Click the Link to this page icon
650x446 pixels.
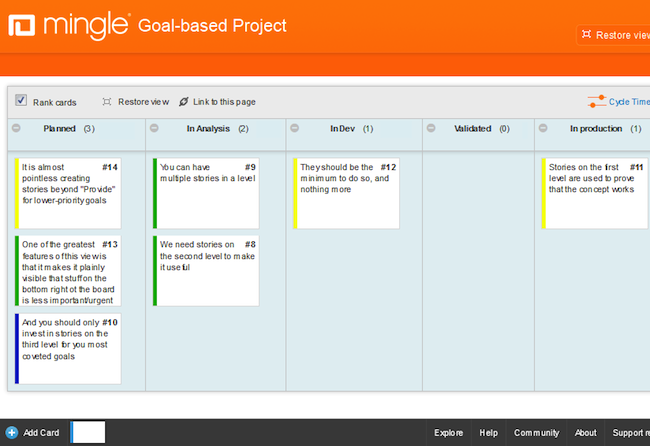click(x=183, y=102)
